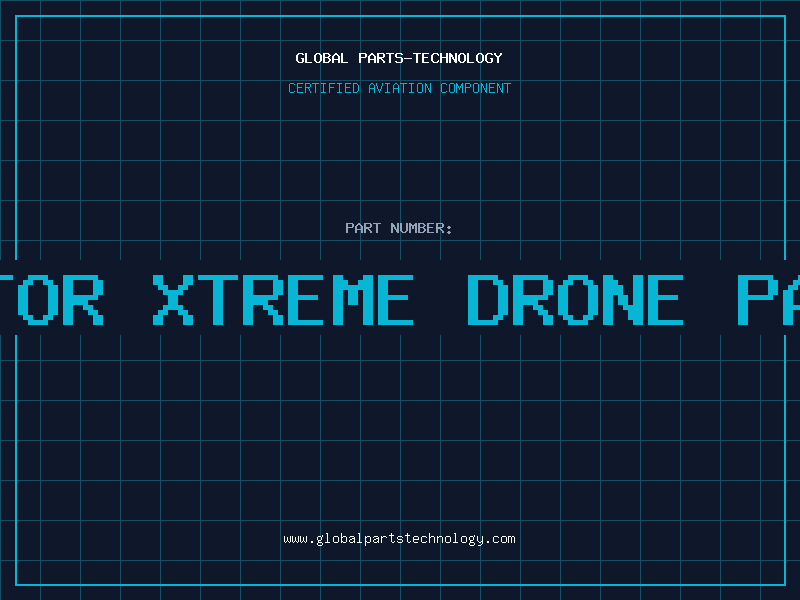800x600 pixels.
Task: Click the word NUMBER: in the label
Action: [x=421, y=228]
